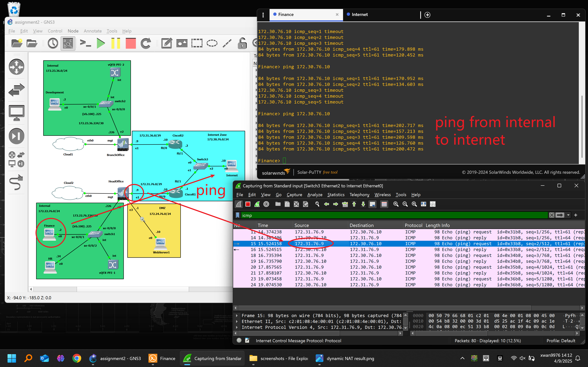Start all nodes in GNS3

pyautogui.click(x=101, y=43)
